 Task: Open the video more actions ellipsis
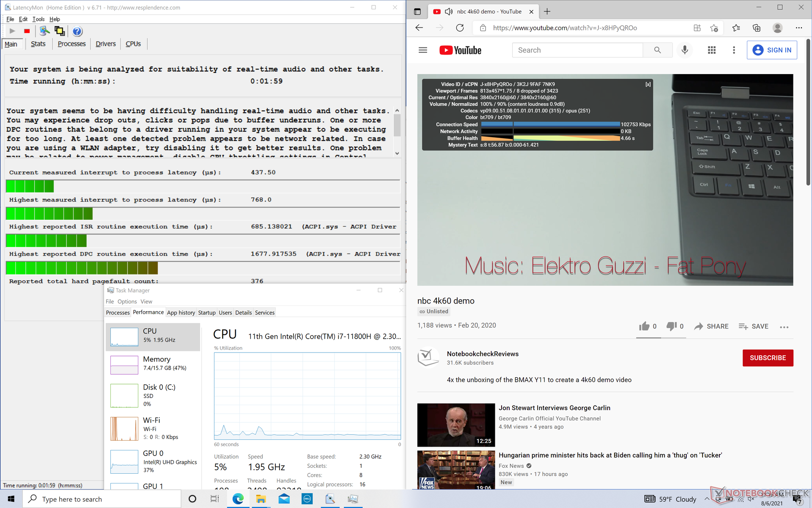[x=784, y=327]
